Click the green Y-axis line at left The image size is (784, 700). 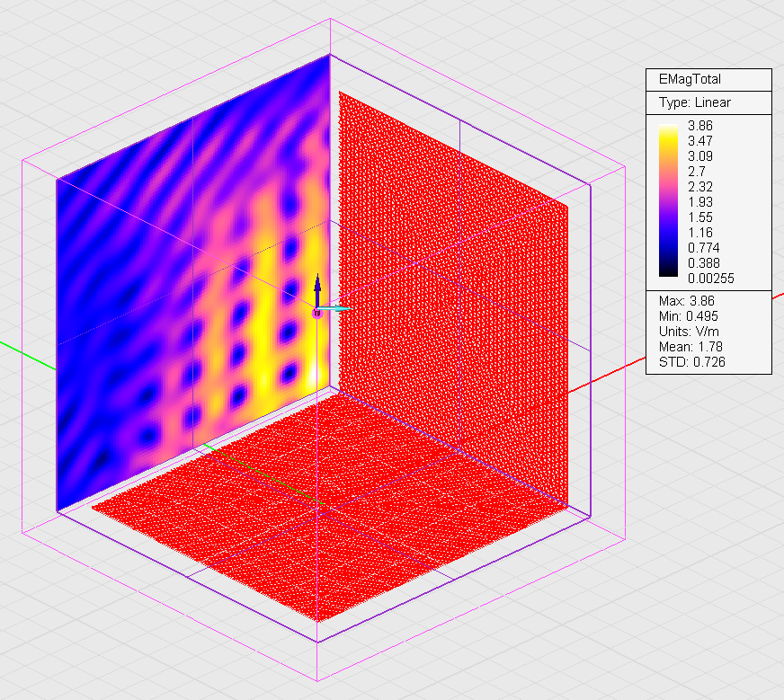point(28,356)
